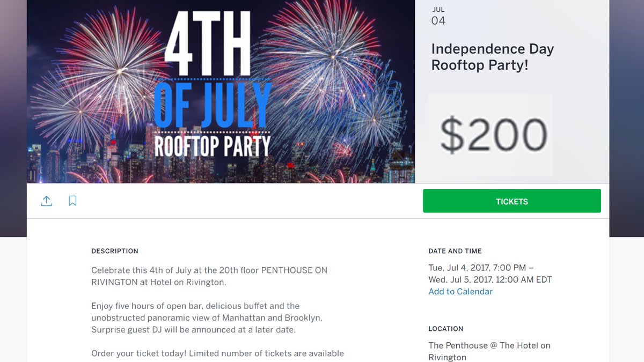The height and width of the screenshot is (362, 644).
Task: Click the Enjoy five hours of open bar paragraph
Action: click(x=207, y=318)
